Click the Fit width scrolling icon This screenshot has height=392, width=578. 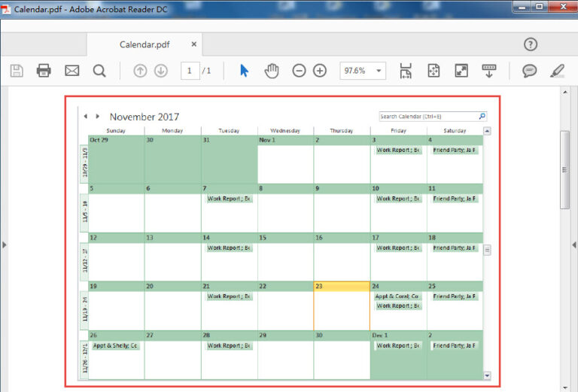[x=406, y=71]
